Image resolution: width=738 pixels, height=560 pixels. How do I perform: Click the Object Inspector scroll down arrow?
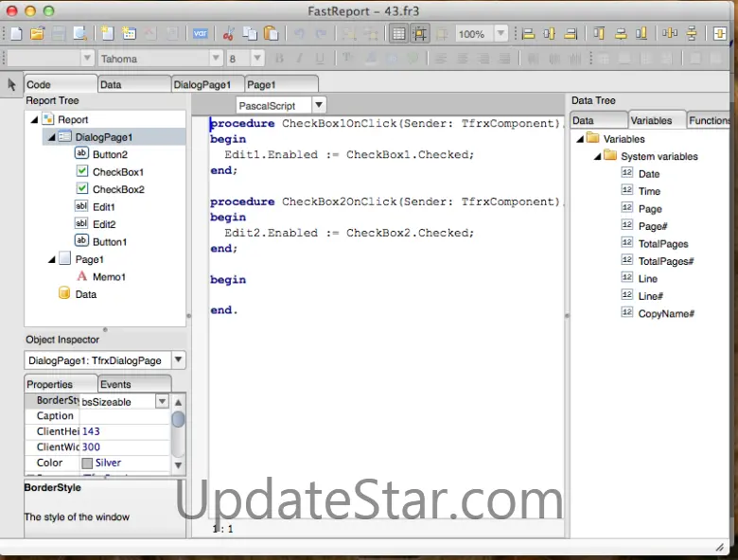179,465
